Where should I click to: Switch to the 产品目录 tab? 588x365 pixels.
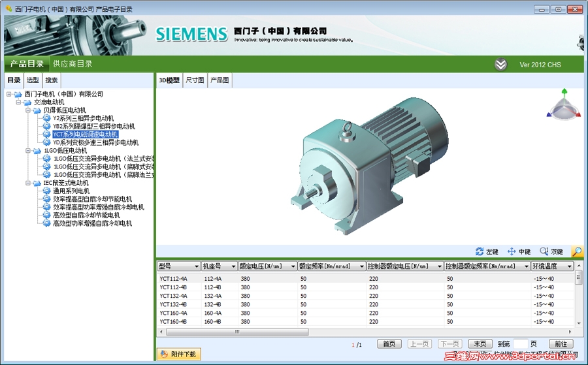tap(27, 64)
